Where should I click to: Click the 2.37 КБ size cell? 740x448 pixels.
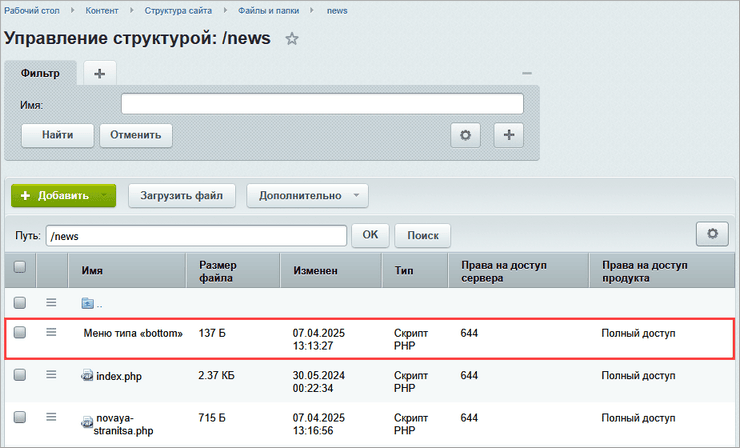[x=216, y=375]
